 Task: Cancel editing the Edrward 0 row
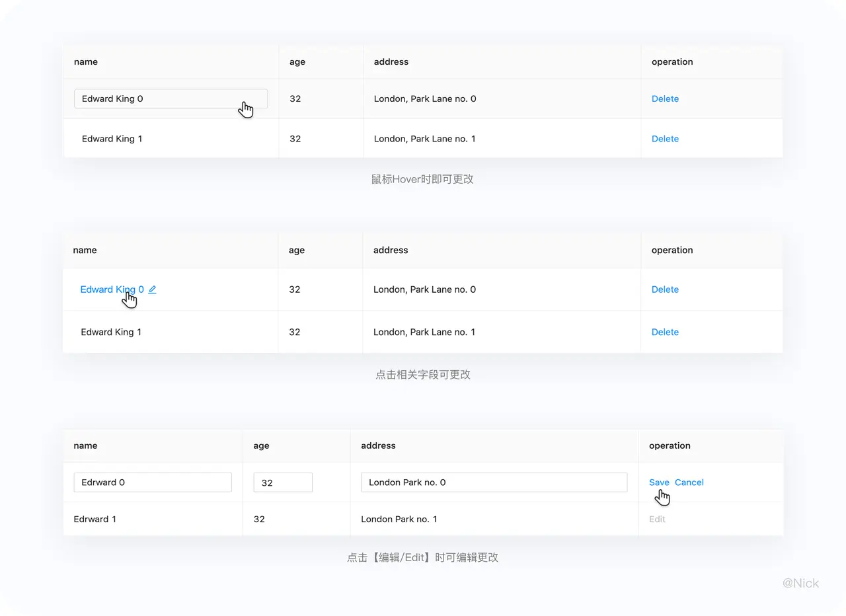pos(689,482)
